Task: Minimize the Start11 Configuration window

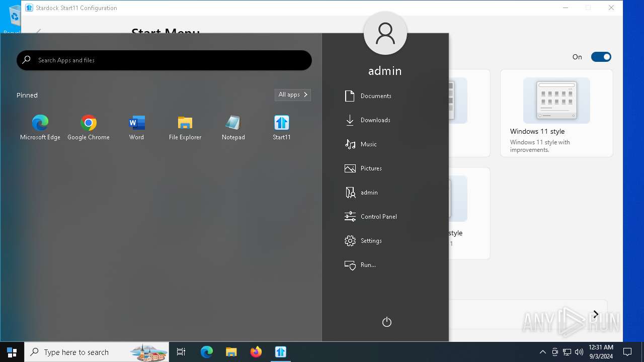Action: 566,8
